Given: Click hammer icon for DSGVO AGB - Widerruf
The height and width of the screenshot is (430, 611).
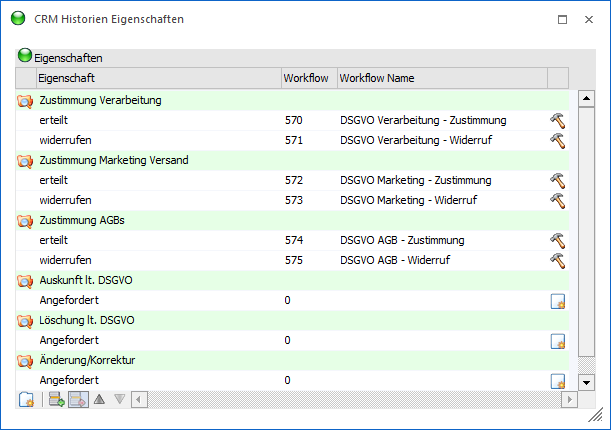Looking at the screenshot, I should (x=557, y=260).
